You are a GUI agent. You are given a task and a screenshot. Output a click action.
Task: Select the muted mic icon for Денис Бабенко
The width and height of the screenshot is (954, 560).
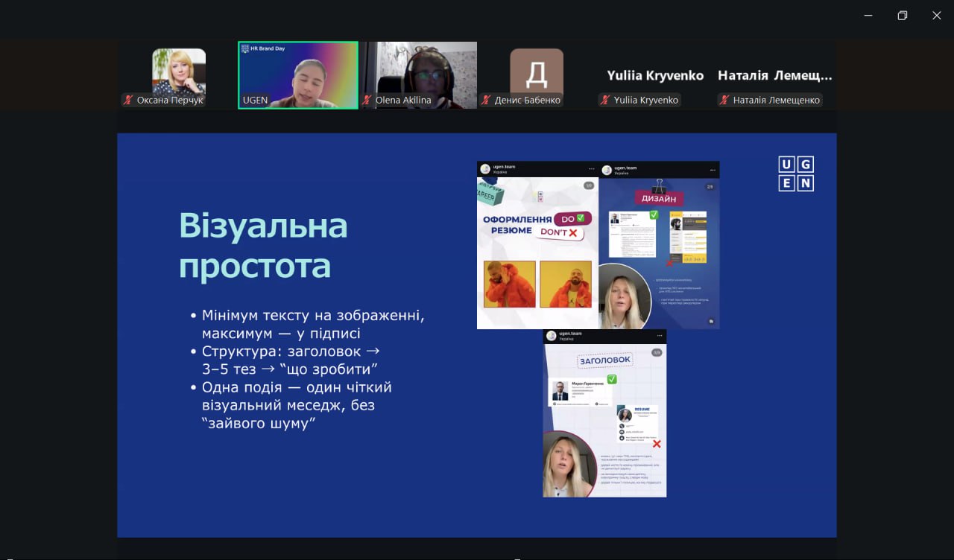click(486, 101)
